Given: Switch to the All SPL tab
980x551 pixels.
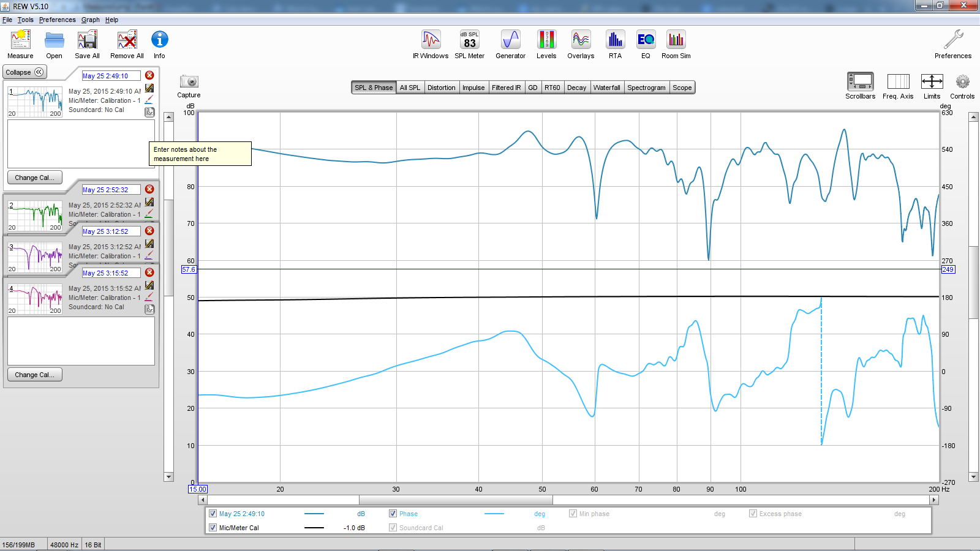Looking at the screenshot, I should point(410,88).
